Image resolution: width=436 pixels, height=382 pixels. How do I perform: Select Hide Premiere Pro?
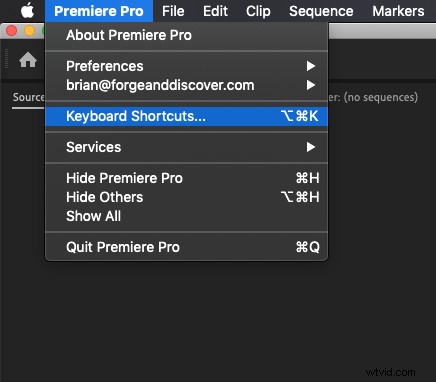click(187, 178)
